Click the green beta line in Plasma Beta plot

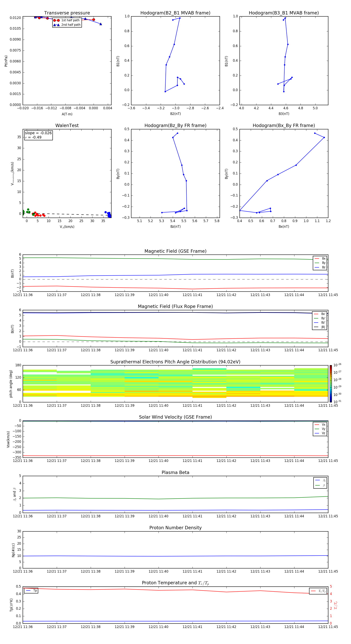click(x=175, y=498)
